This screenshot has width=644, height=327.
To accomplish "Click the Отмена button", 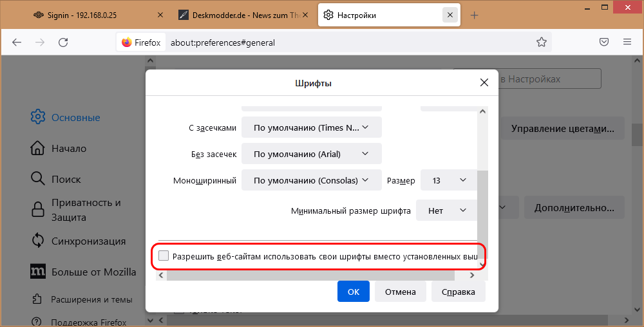I will pos(401,292).
